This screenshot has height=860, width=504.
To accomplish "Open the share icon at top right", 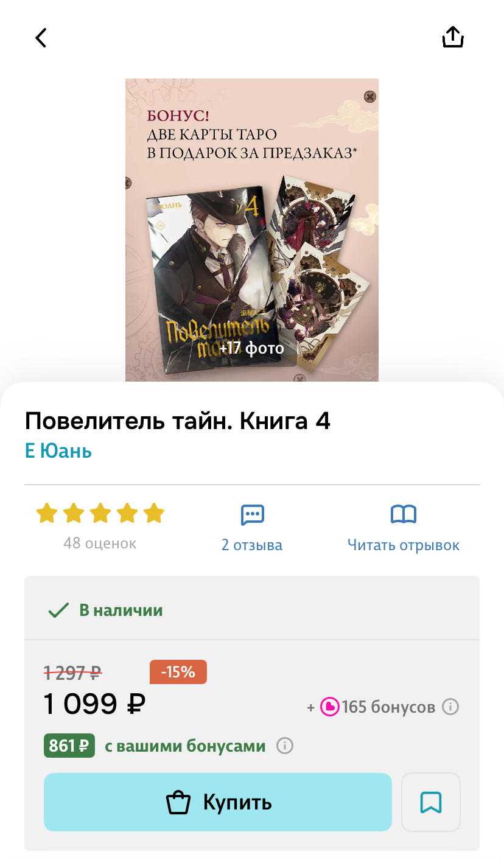I will [453, 37].
